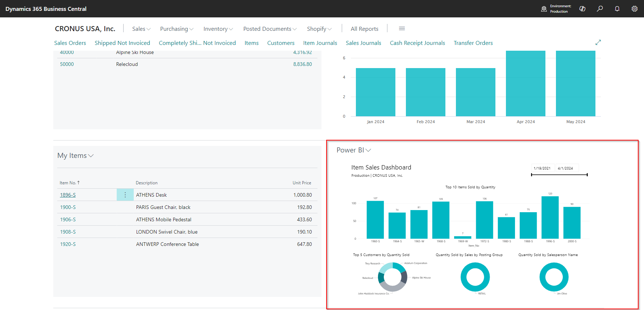644x310 pixels.
Task: Select the 1996-S bar in Power BI chart
Action: coord(550,217)
